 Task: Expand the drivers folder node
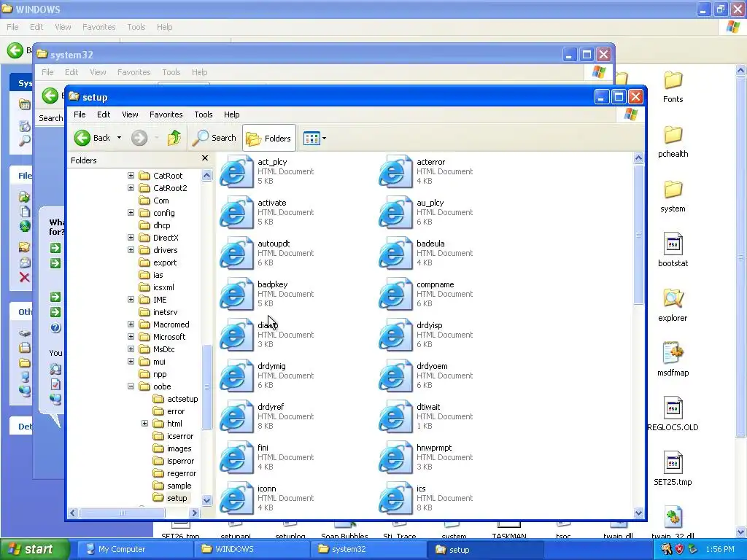131,250
